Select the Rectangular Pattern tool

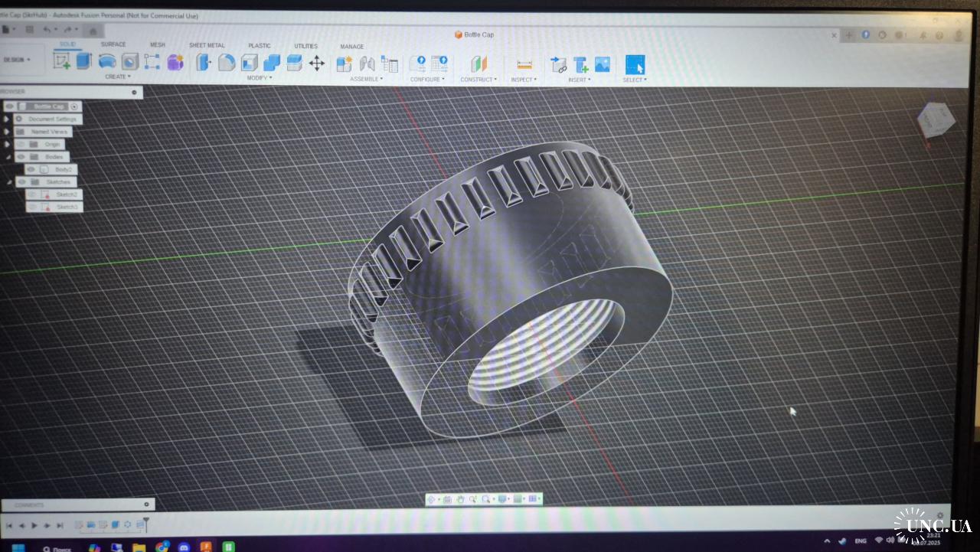[x=152, y=62]
